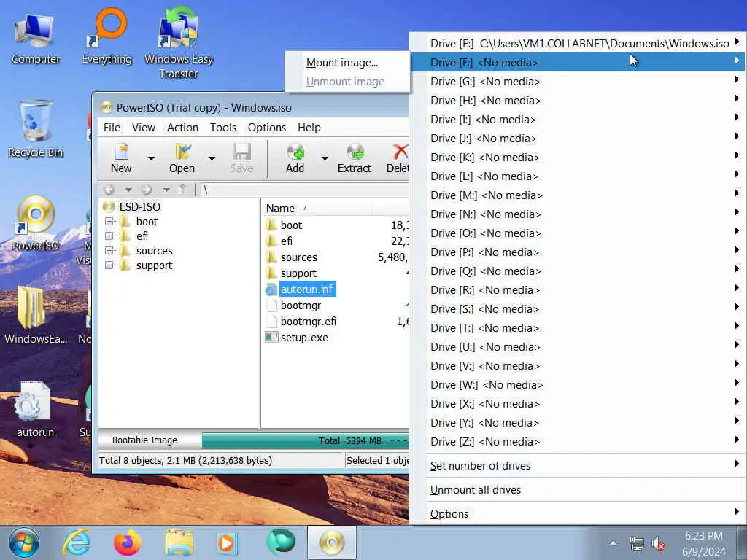This screenshot has height=560, width=747.
Task: Click the Back navigation arrow icon
Action: point(109,190)
